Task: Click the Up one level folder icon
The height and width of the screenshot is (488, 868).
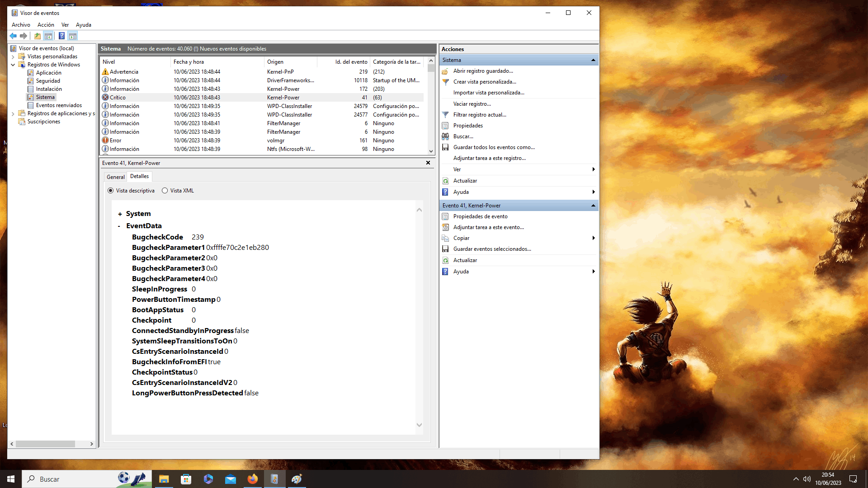Action: tap(38, 36)
